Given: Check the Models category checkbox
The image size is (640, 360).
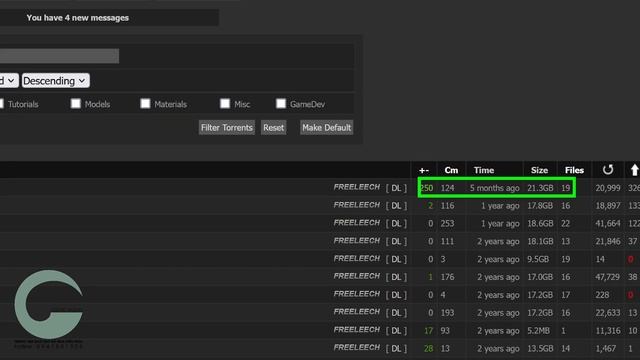Looking at the screenshot, I should pos(76,104).
